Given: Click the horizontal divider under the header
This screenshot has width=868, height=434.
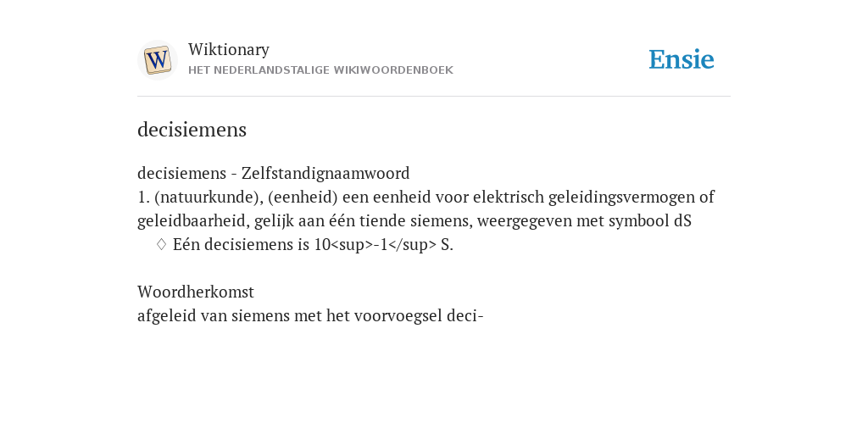Looking at the screenshot, I should 434,97.
